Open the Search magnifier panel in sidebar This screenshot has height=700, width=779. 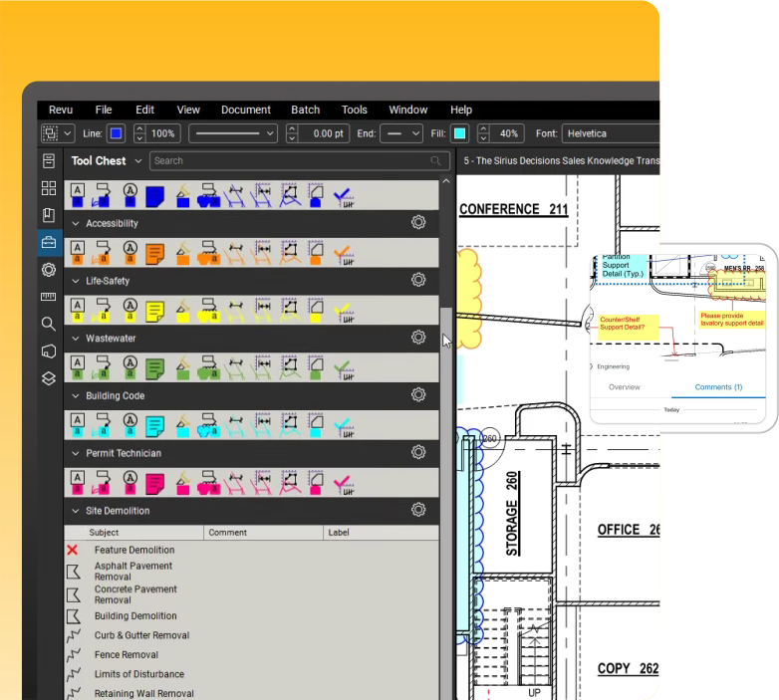tap(49, 324)
